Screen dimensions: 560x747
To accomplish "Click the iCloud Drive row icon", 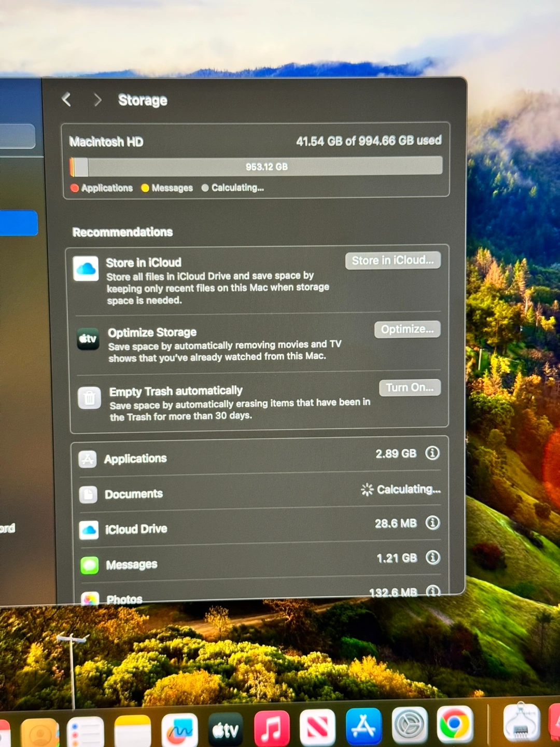I will coord(89,530).
